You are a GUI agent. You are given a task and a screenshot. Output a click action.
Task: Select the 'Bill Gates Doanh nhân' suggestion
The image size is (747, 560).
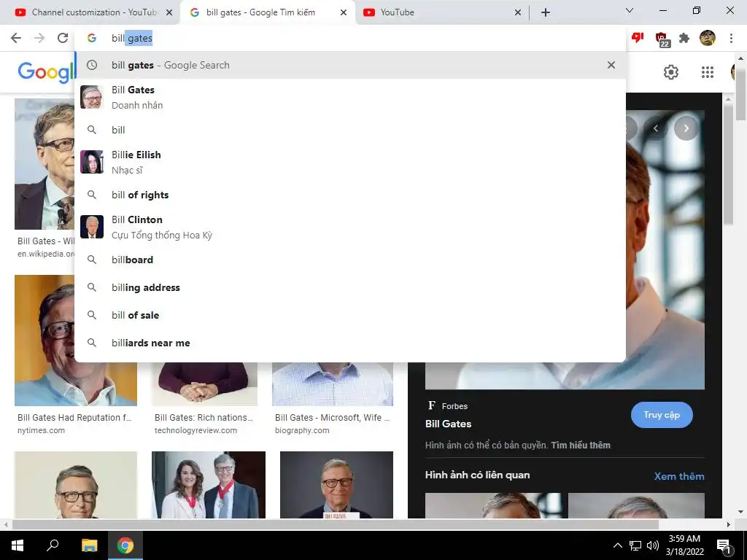click(x=350, y=97)
